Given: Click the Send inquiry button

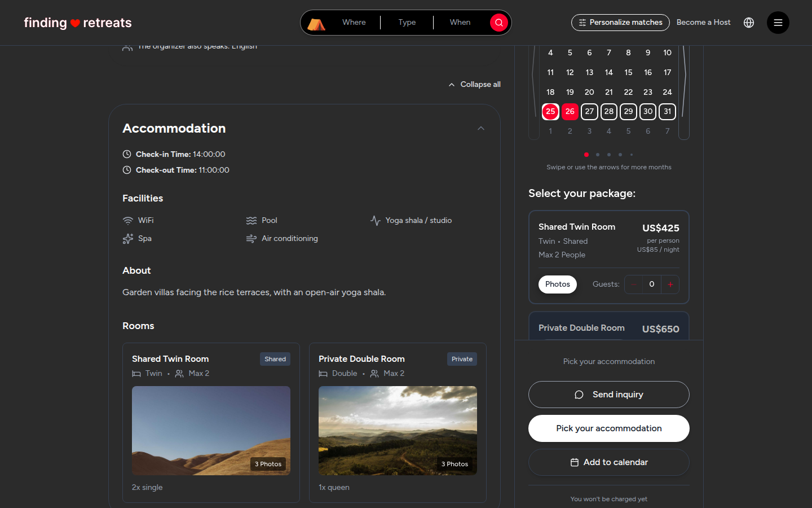Looking at the screenshot, I should pos(609,395).
